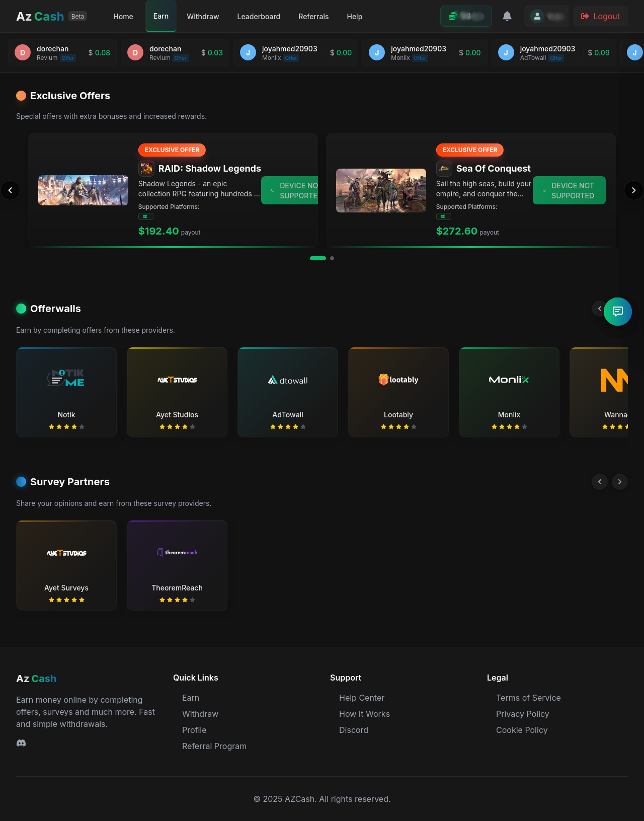Image resolution: width=644 pixels, height=821 pixels.
Task: Click the dorechan avatar showing $0.03
Action: tap(135, 52)
